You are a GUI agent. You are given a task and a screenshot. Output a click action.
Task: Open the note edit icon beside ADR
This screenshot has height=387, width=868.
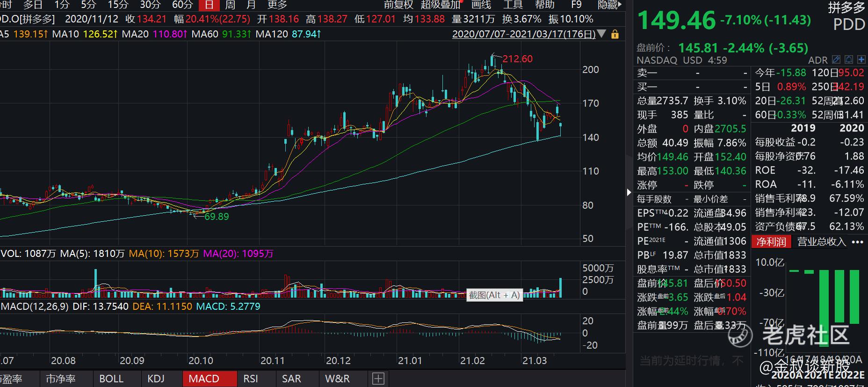pos(836,60)
